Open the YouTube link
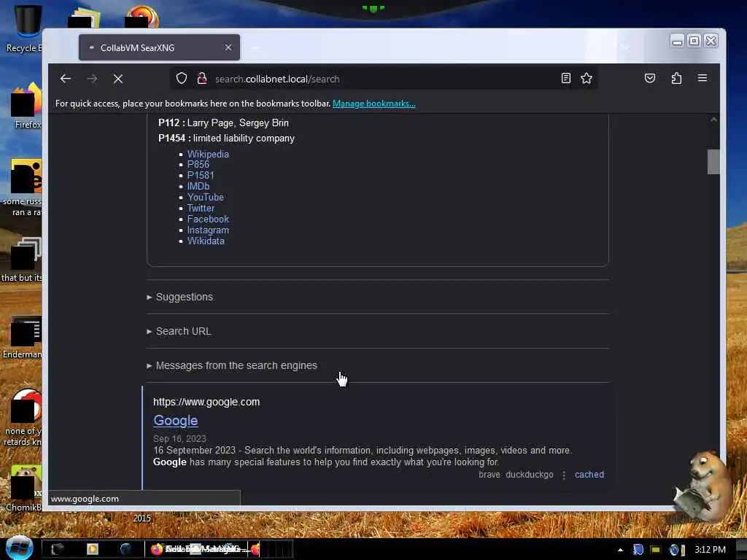Viewport: 747px width, 560px height. [205, 197]
